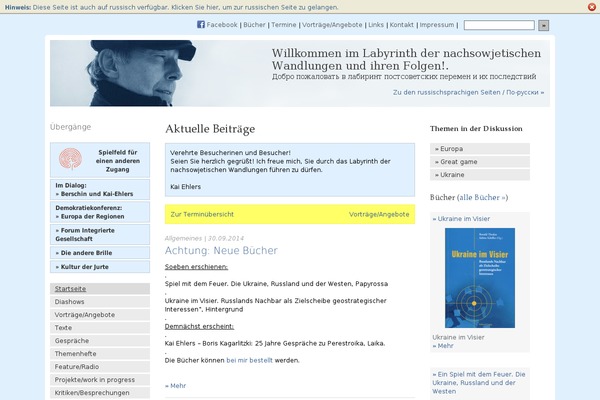Focus the search input field

499,25
